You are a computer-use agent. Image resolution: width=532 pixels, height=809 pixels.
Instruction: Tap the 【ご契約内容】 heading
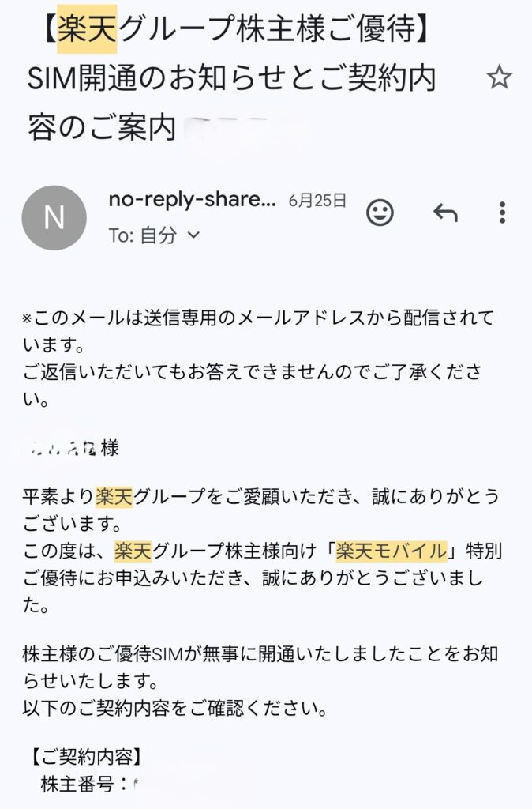pyautogui.click(x=85, y=757)
